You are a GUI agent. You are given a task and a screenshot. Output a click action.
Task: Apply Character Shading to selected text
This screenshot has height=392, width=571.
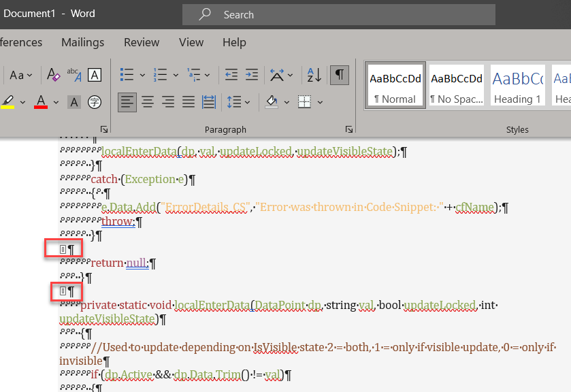tap(73, 101)
